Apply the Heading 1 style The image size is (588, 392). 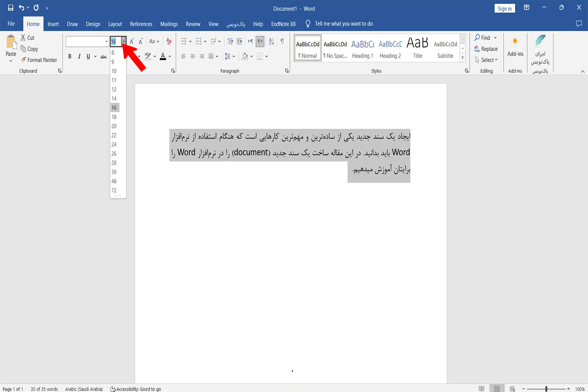[363, 49]
